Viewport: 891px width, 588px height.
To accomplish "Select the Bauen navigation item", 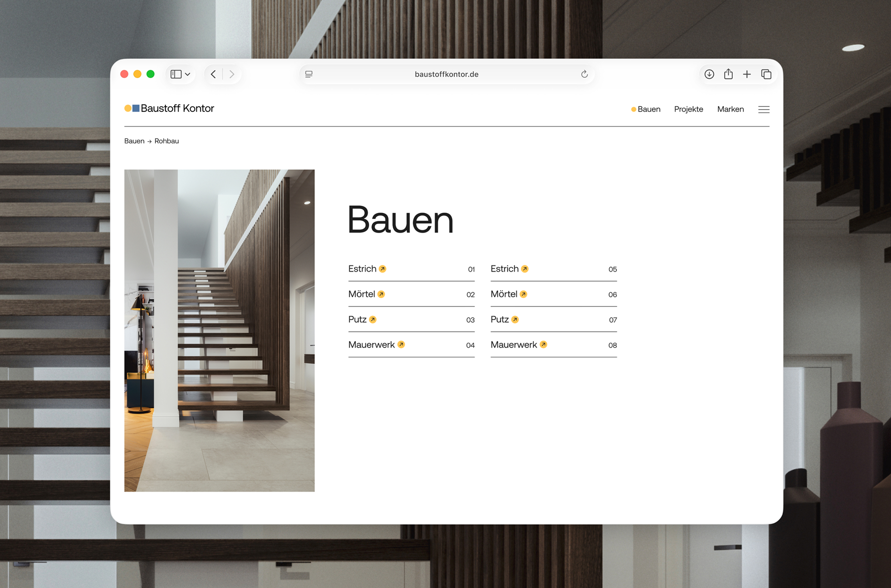I will tap(646, 109).
